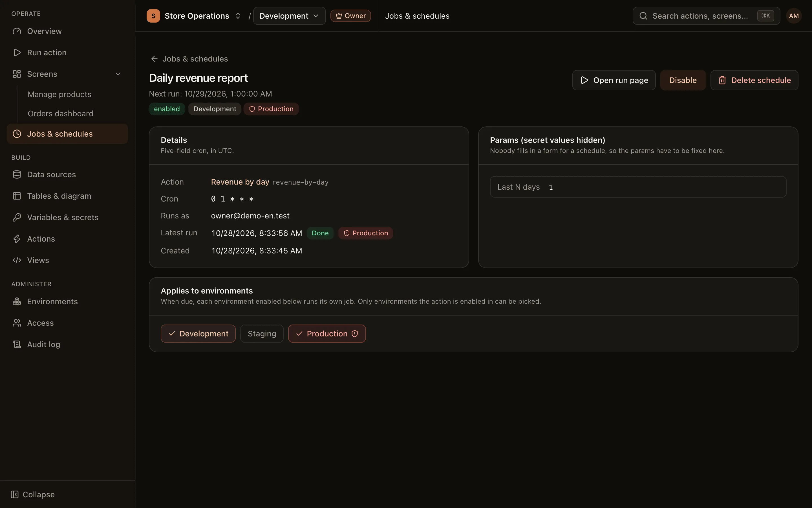Image resolution: width=812 pixels, height=508 pixels.
Task: Click the cron expression 0 1 * * *
Action: [233, 199]
